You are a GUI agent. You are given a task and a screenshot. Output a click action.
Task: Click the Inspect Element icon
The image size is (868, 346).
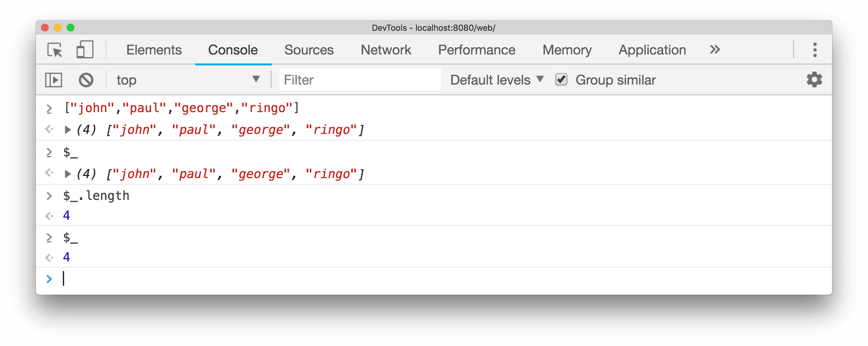click(55, 50)
